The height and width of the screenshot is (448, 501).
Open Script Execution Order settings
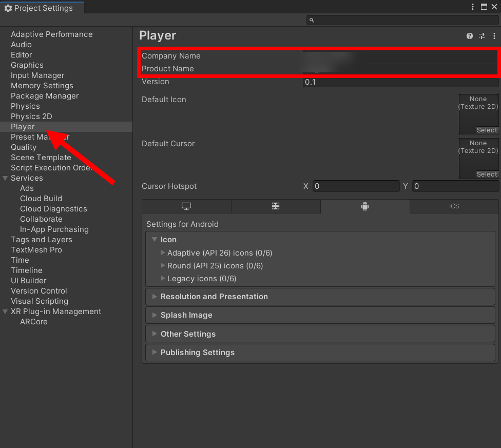tap(51, 168)
